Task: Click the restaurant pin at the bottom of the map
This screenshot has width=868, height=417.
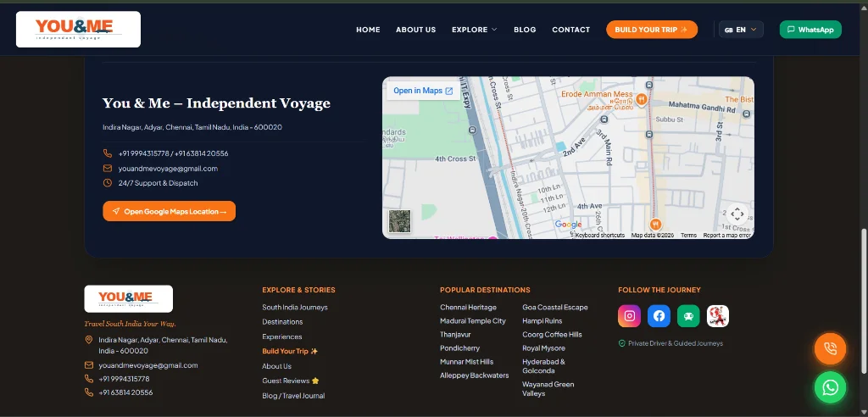Action: [655, 224]
